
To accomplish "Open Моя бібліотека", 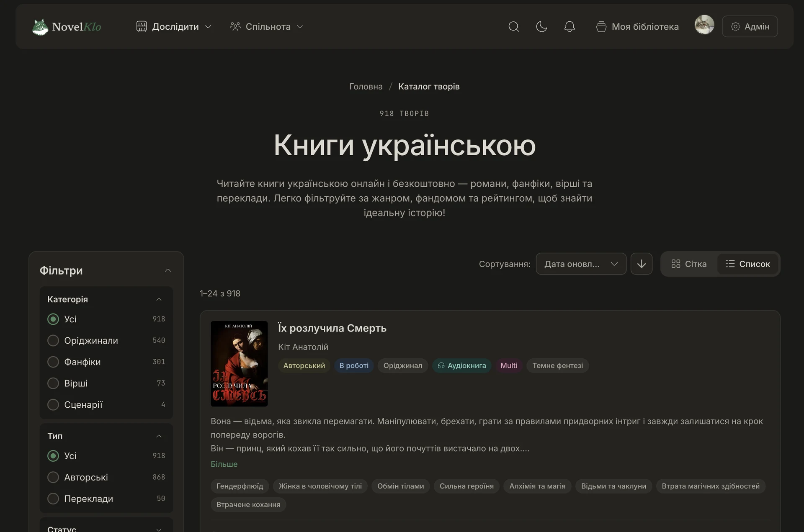I will (637, 27).
